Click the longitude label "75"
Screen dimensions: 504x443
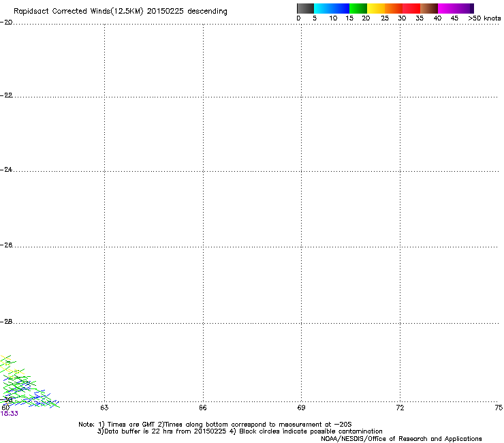point(499,408)
